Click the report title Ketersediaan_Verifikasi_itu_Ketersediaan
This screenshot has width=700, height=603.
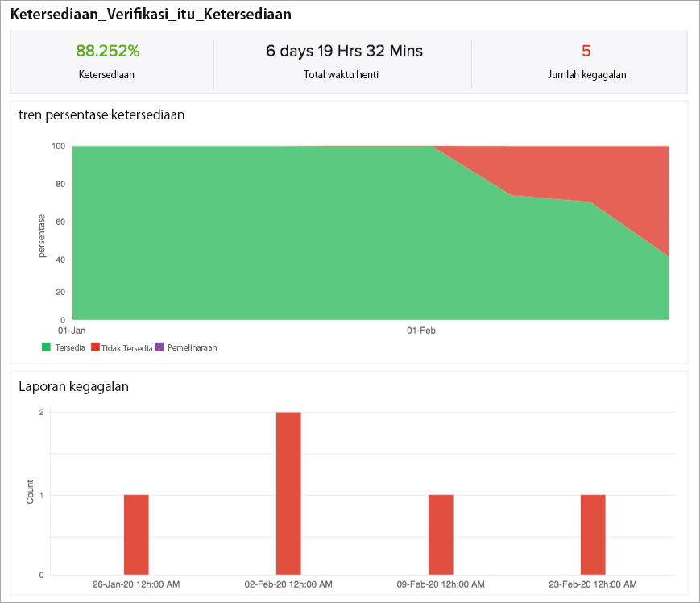coord(151,15)
